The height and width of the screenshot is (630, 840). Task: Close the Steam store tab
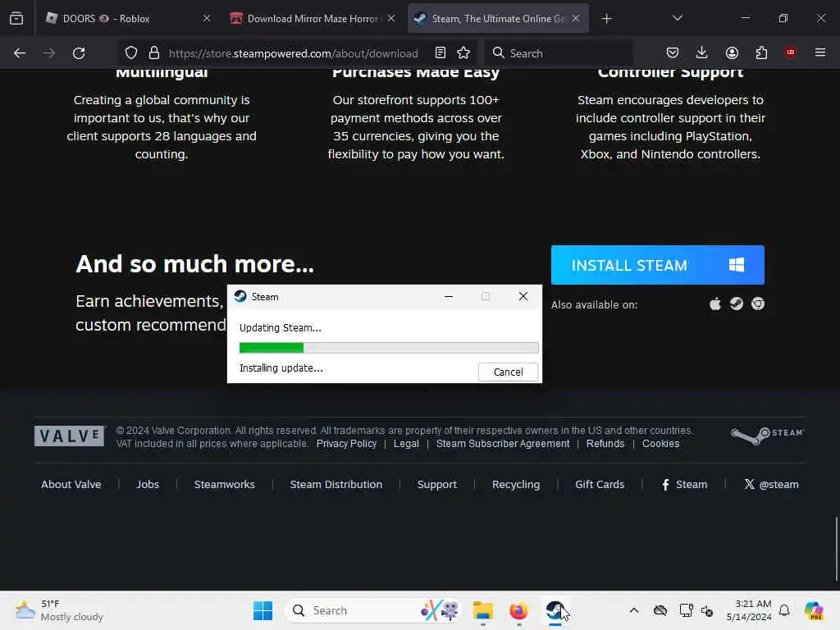point(576,19)
